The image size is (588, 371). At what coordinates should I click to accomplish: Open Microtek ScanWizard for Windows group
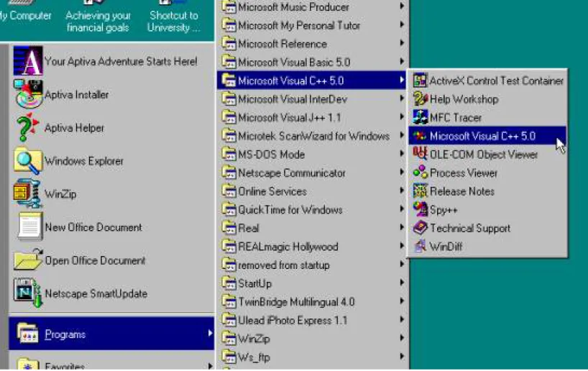pyautogui.click(x=313, y=136)
